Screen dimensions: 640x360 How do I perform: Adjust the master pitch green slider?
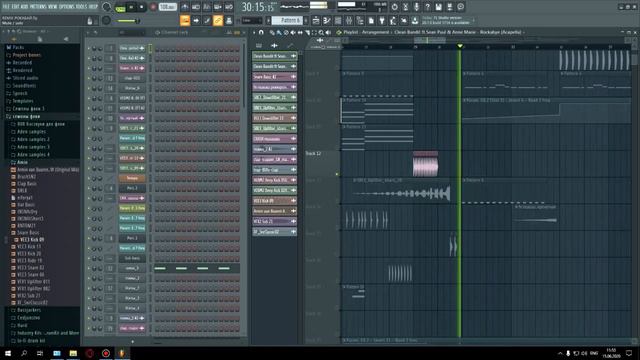point(128,20)
